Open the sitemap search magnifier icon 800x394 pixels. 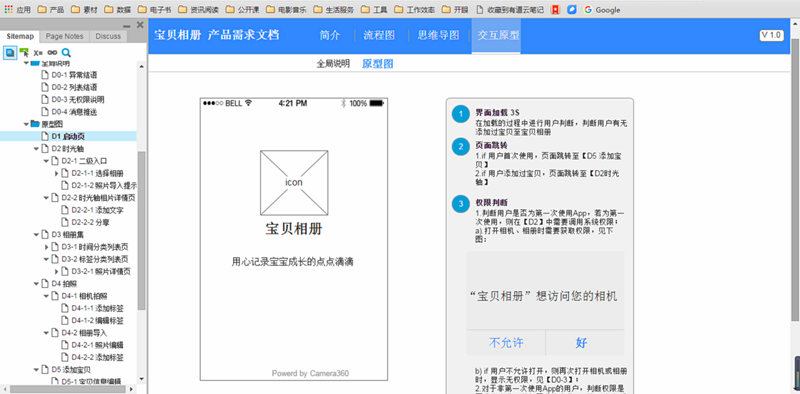(66, 53)
